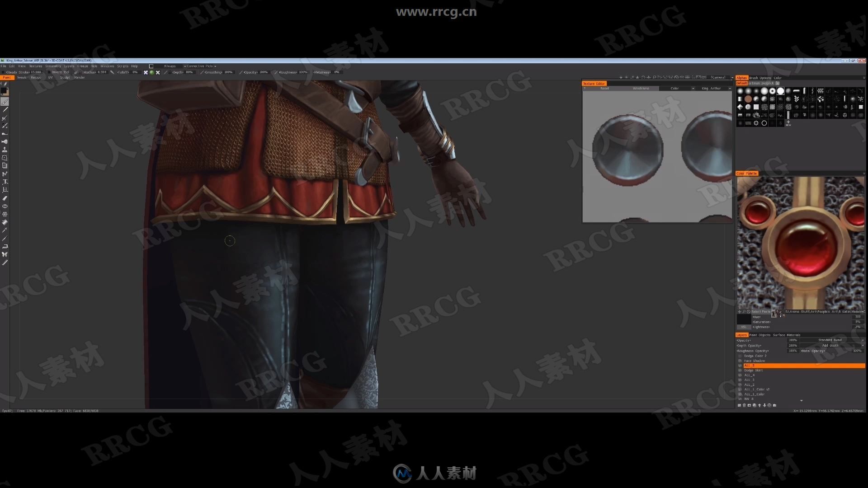Open Alphas panel options menu icon
This screenshot has width=868, height=488.
coord(864,78)
